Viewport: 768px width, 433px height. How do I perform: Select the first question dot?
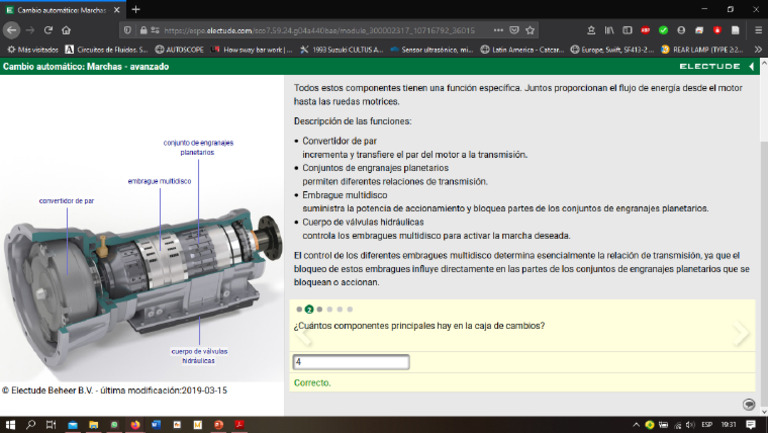[x=299, y=310]
